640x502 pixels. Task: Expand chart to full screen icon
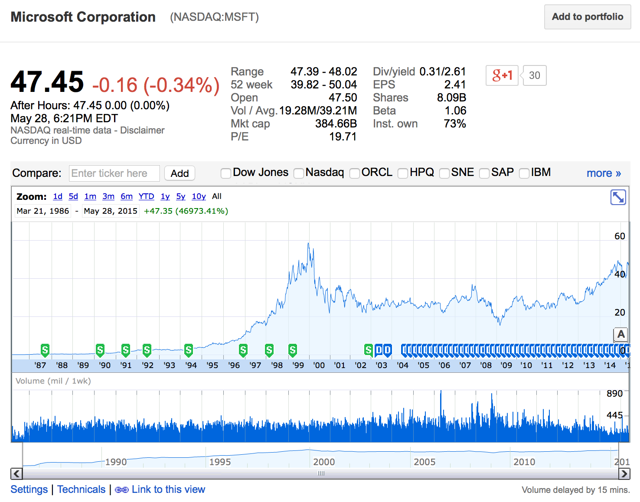[618, 198]
